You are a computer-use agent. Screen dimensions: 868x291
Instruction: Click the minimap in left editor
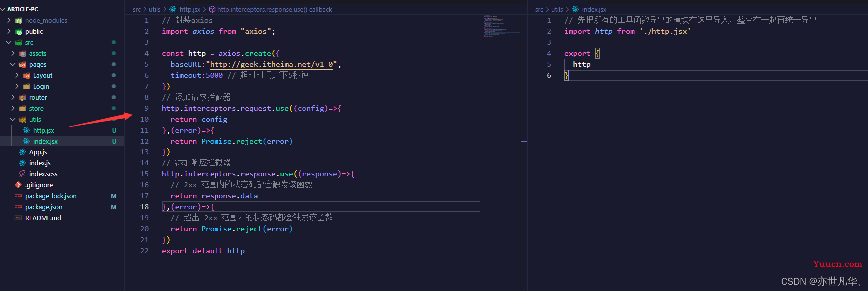(501, 26)
